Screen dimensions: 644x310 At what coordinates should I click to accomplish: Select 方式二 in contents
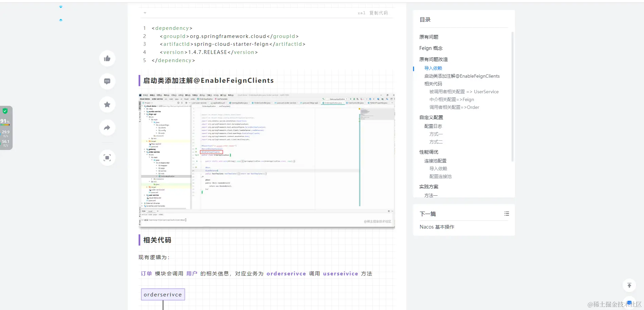436,142
